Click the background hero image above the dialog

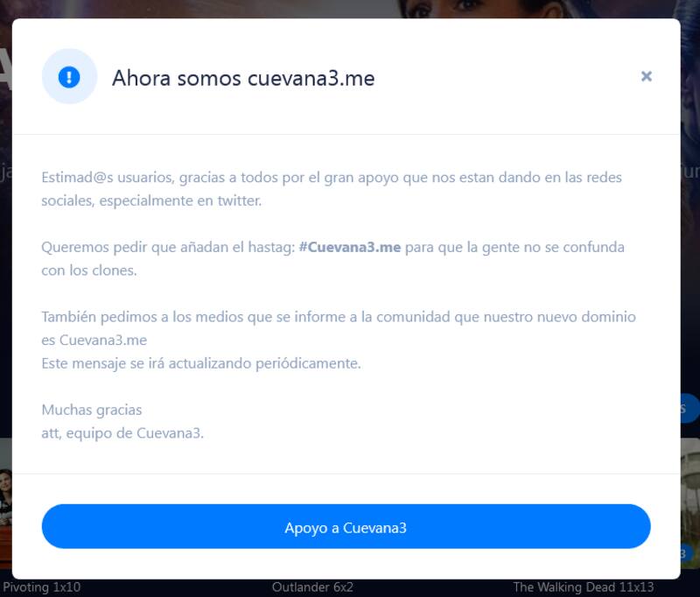click(350, 9)
